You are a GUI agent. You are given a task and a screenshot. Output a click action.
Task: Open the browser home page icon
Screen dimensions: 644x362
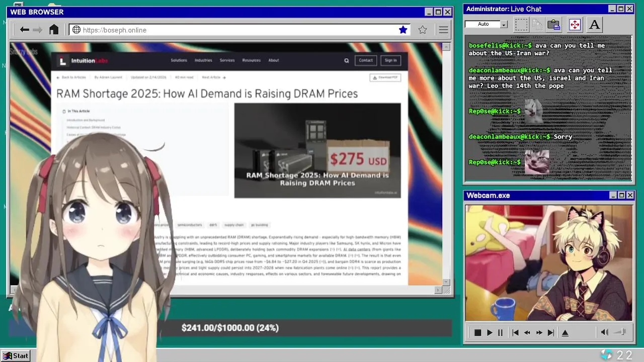coord(54,30)
